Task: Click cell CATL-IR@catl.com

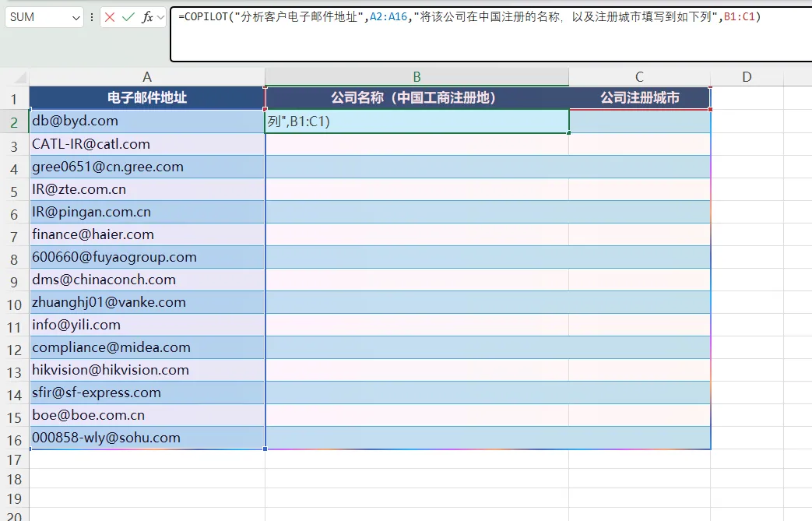Action: point(147,144)
